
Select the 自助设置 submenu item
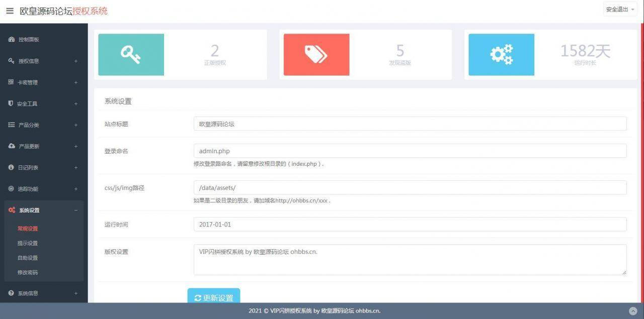28,258
